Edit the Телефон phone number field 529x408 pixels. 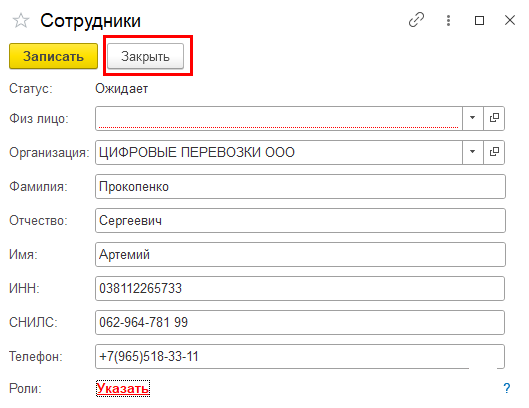pos(300,356)
